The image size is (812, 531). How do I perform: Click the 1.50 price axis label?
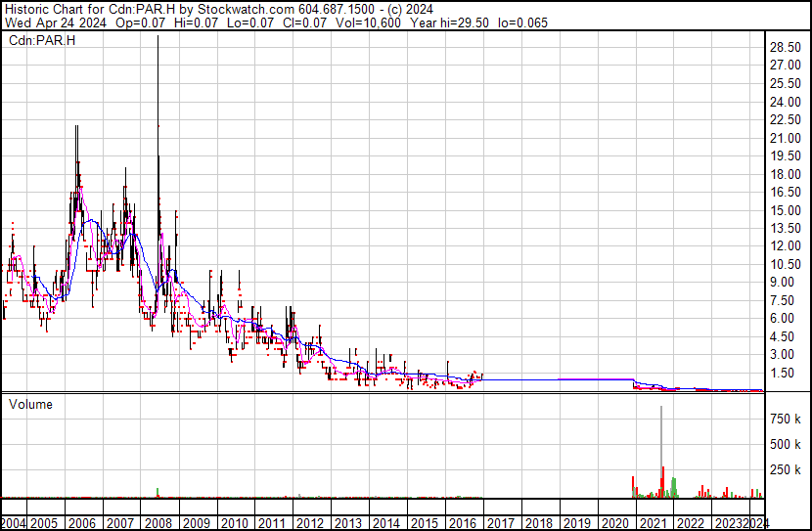pyautogui.click(x=784, y=373)
